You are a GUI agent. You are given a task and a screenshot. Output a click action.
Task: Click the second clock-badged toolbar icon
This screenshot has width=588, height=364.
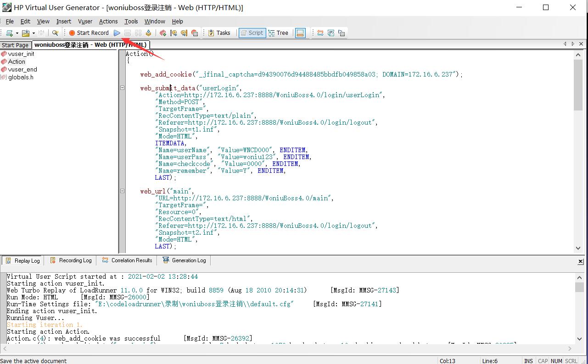pyautogui.click(x=184, y=33)
